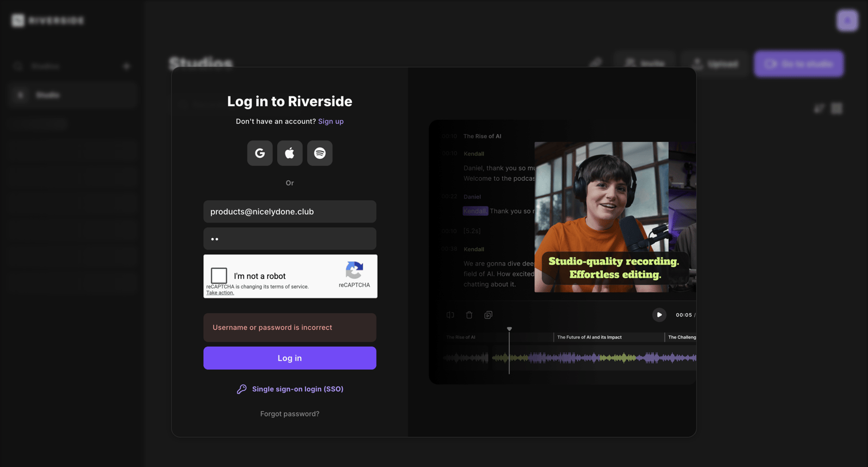
Task: Sign in with the Spotify icon
Action: pos(320,153)
